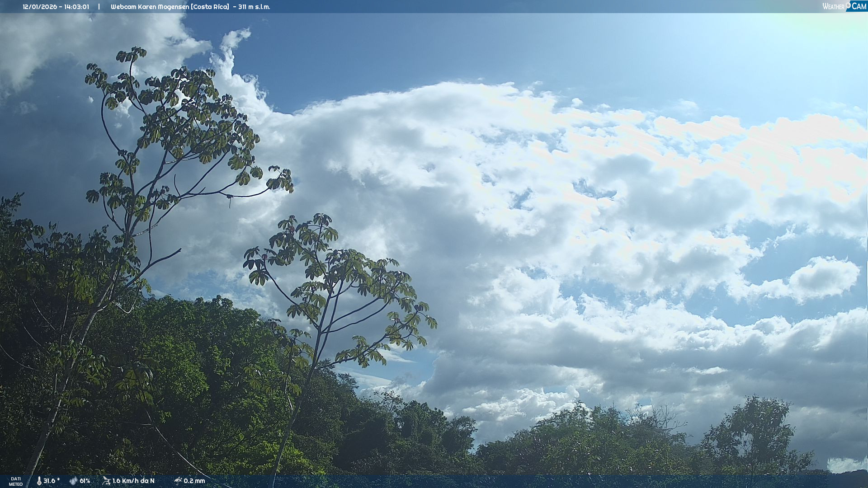Click the date 12/01/2026 in header
Image resolution: width=868 pixels, height=488 pixels.
40,7
